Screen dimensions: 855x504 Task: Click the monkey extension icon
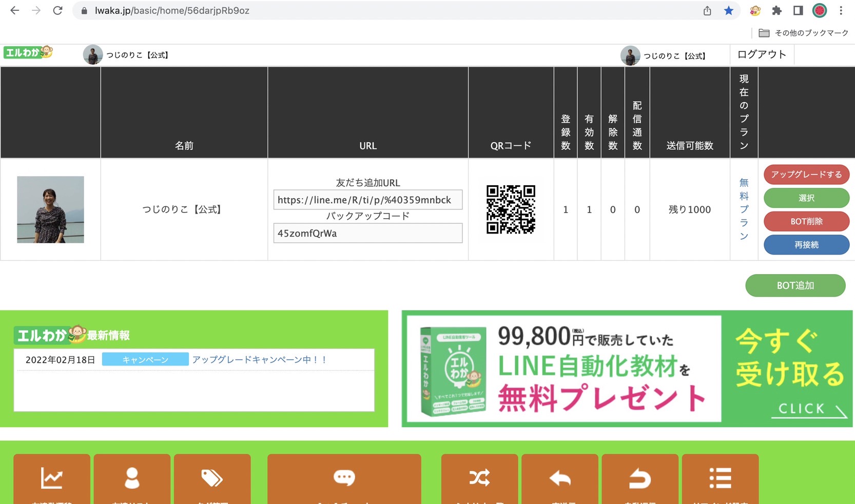(x=755, y=10)
